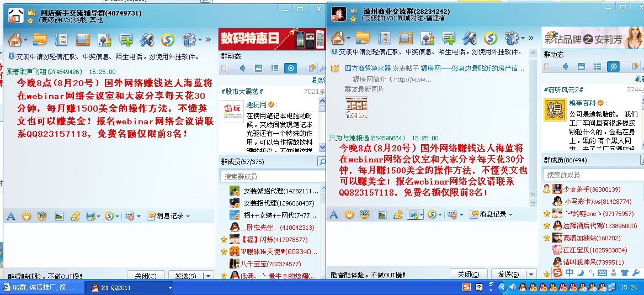Open emoticon smiley picker in 网店新手交流辅导群 window
Image resolution: width=644 pixels, height=295 pixels.
[26, 216]
